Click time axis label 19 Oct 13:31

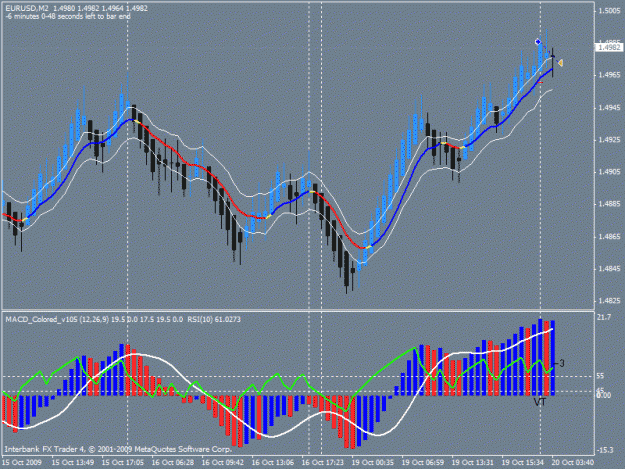(x=472, y=463)
